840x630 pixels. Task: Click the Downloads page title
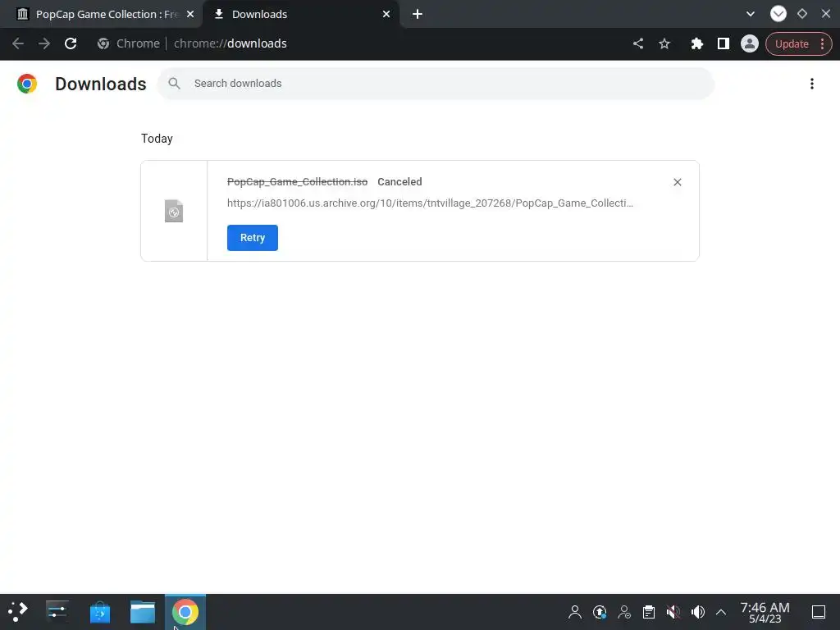[x=101, y=84]
